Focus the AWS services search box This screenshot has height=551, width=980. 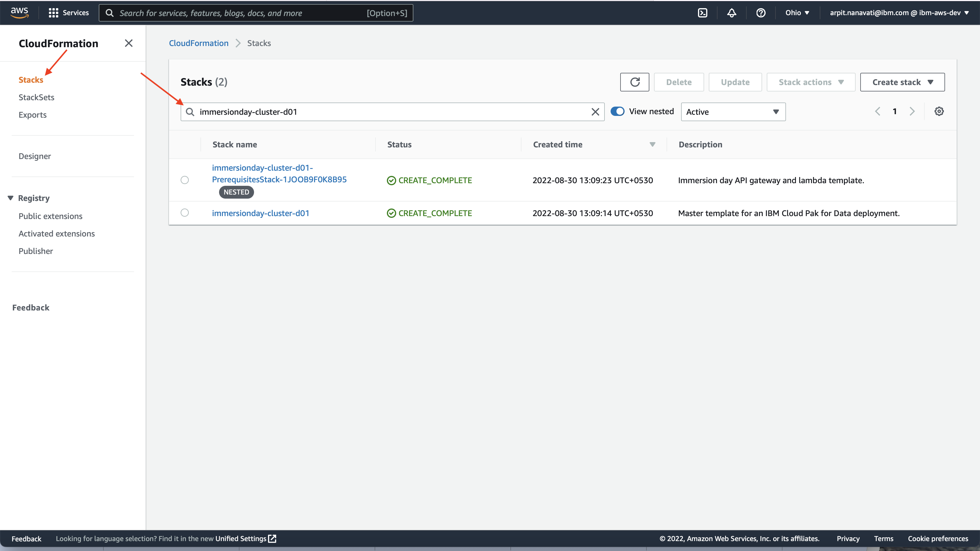coord(256,13)
